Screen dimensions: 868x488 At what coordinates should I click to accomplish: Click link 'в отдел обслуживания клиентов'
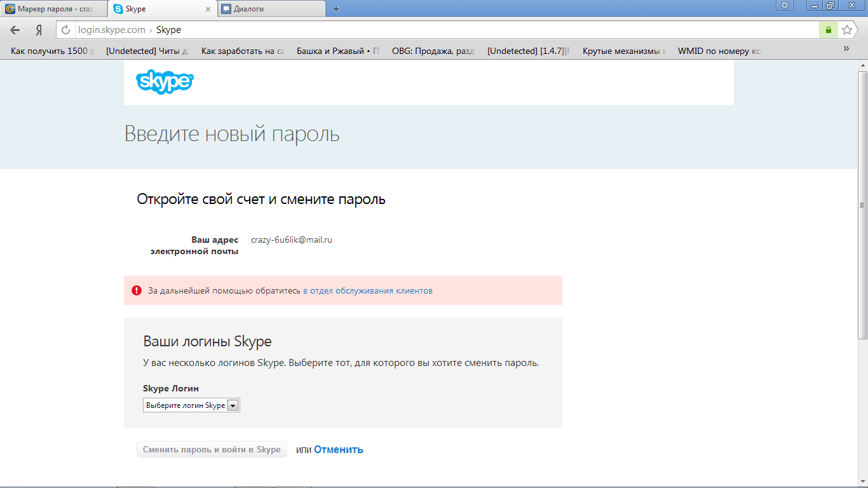tap(368, 290)
